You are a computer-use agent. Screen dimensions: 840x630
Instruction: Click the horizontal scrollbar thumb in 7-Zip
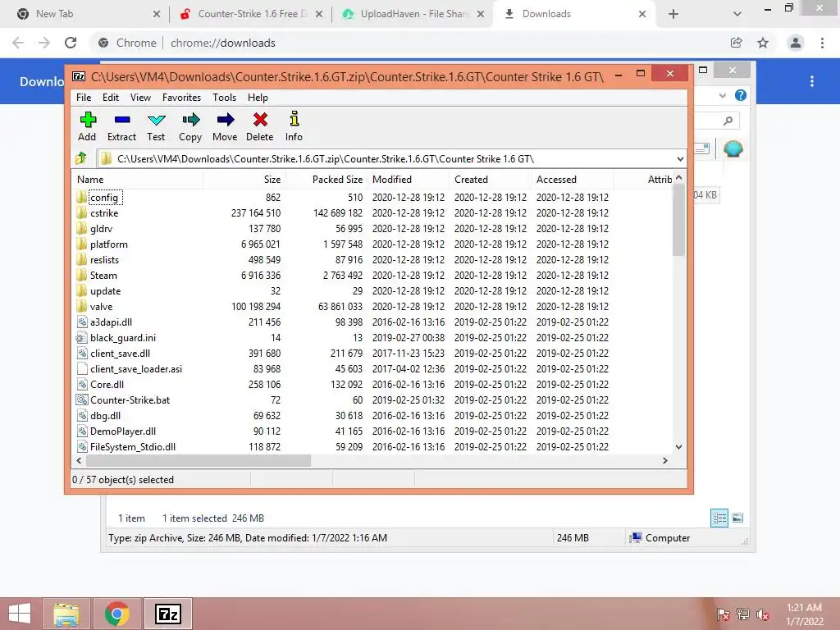(199, 461)
